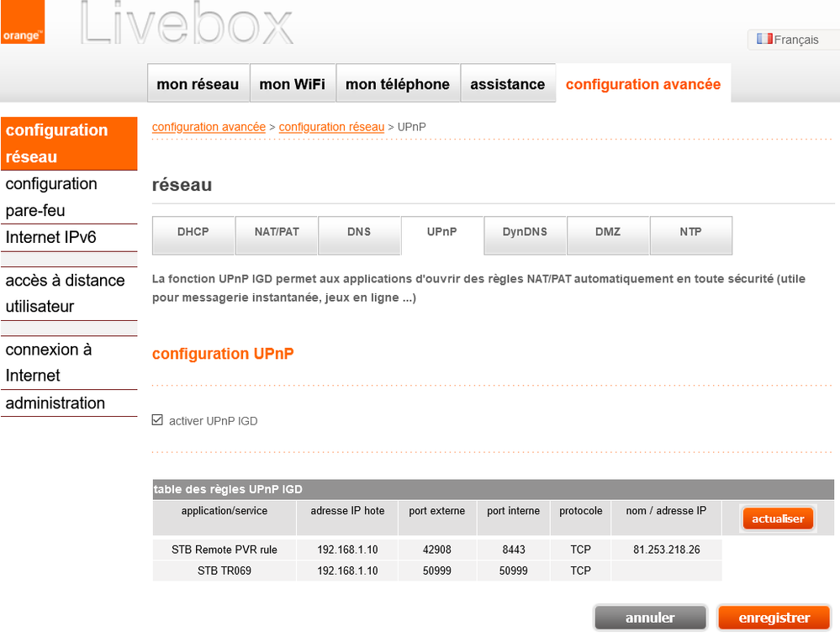Click 192.168.1.10 in STB TR069 row
Viewport: 840px width, 637px height.
(347, 571)
